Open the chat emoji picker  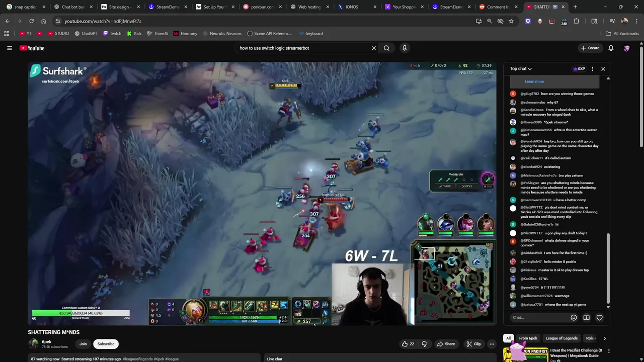click(x=574, y=318)
